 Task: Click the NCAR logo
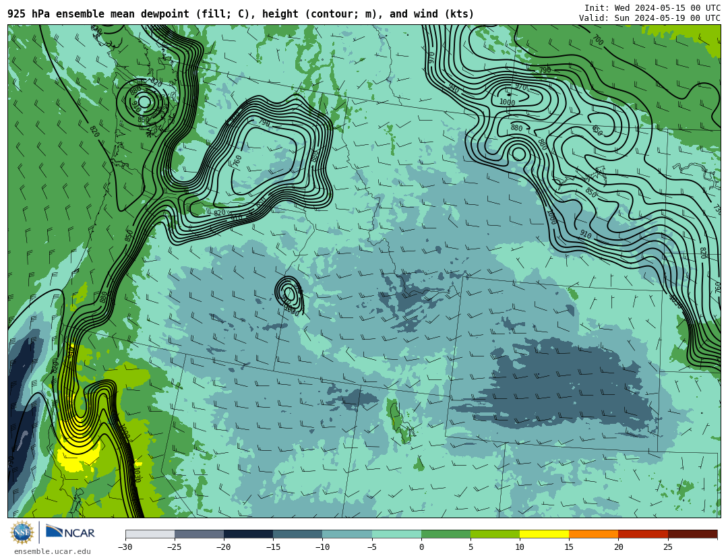[70, 532]
